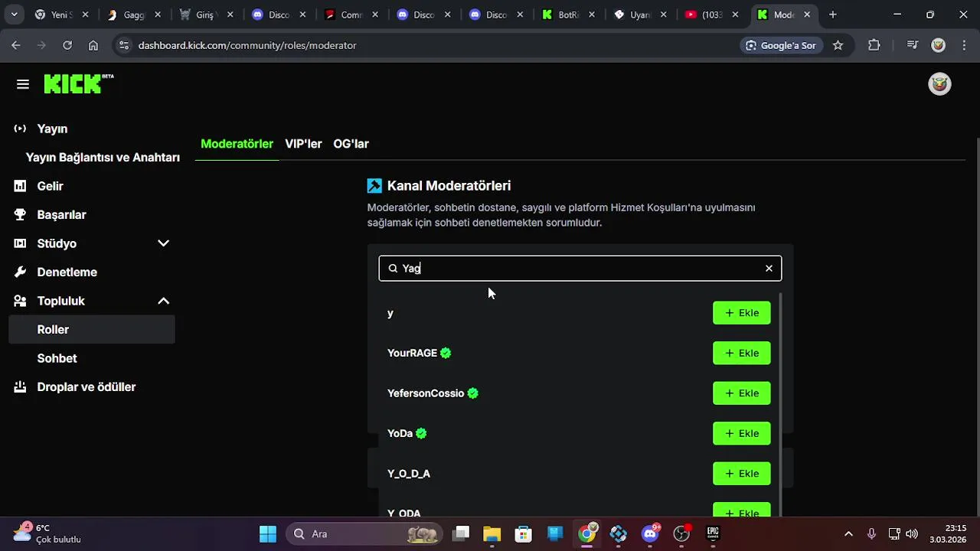Image resolution: width=980 pixels, height=551 pixels.
Task: Open a new browser tab with plus
Action: point(833,15)
